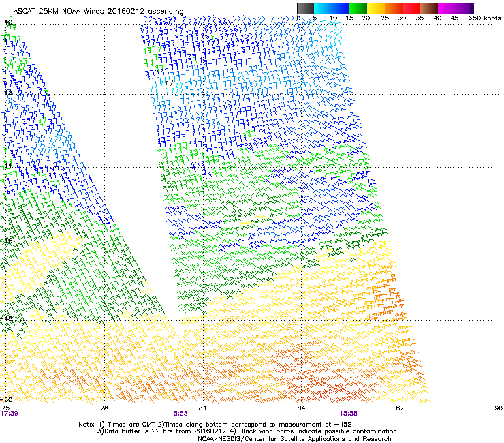Click the longitude label '78'

coord(104,408)
